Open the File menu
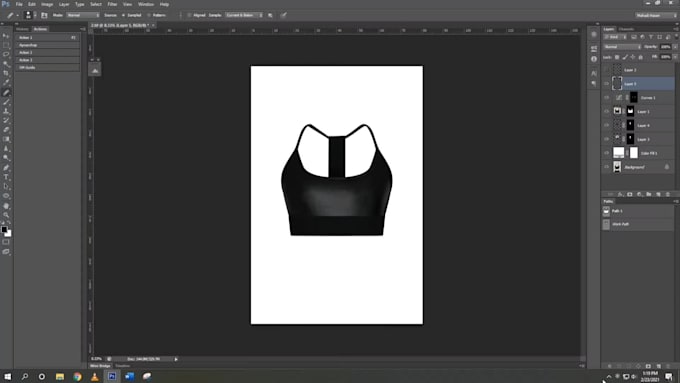 pyautogui.click(x=19, y=4)
